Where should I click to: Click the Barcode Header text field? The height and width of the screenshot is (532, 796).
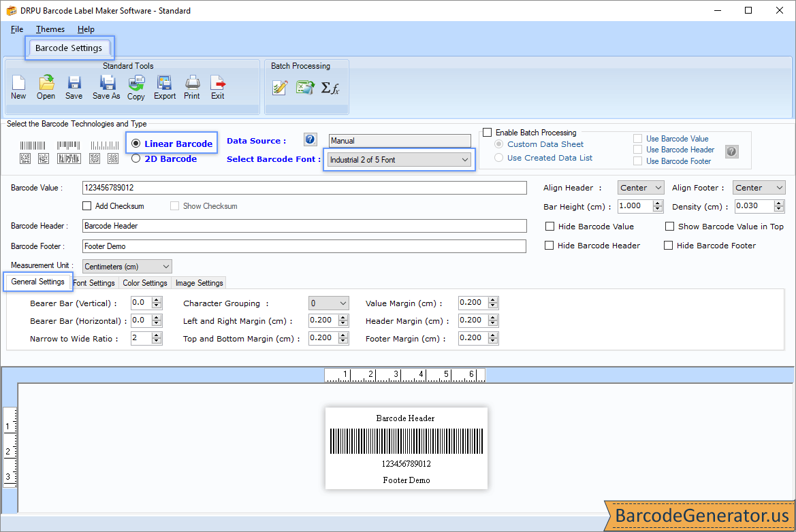[304, 226]
